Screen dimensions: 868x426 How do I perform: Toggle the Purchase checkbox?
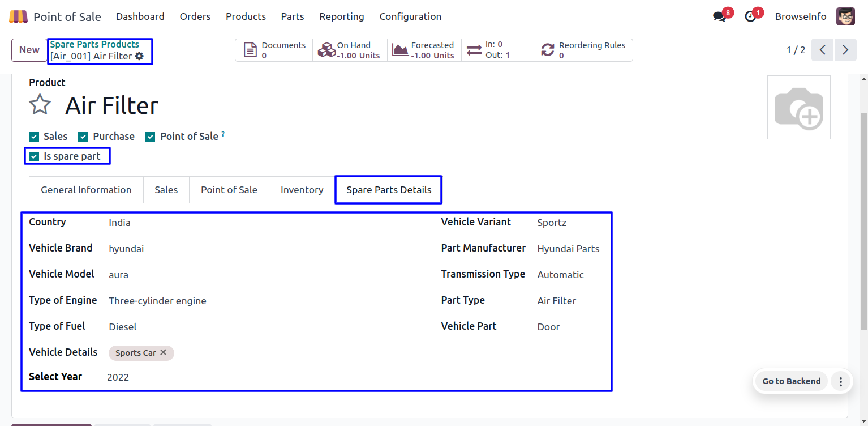tap(83, 137)
